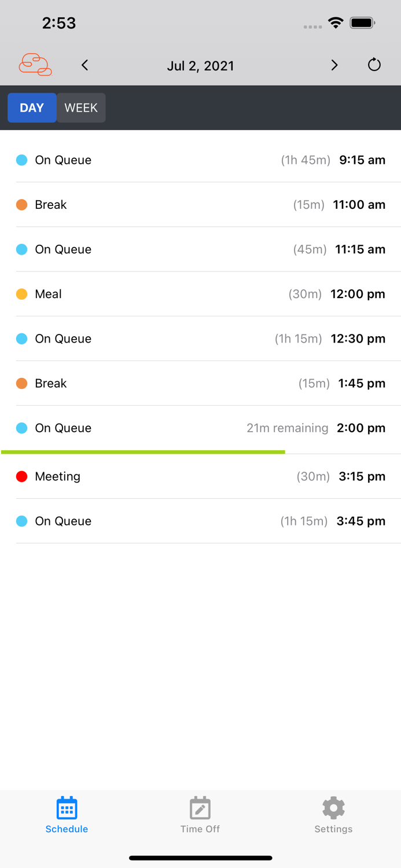Switch to the WEEK view
The image size is (401, 868).
(x=80, y=108)
